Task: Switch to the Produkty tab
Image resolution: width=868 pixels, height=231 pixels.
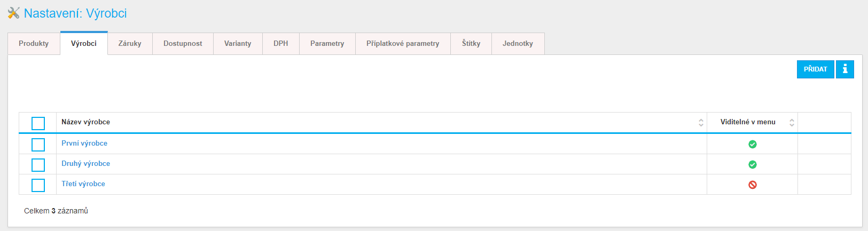Action: (x=34, y=44)
